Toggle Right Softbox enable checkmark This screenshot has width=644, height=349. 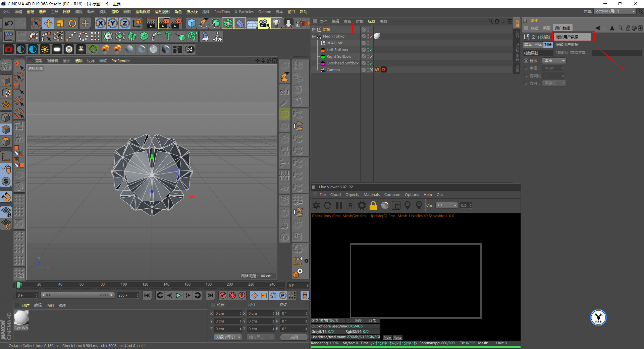[x=371, y=57]
